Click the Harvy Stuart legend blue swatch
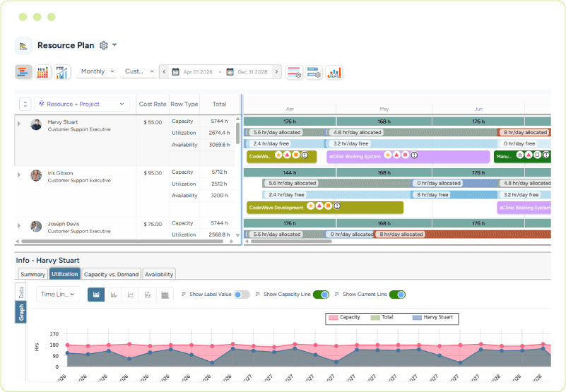Viewport: 566px width, 392px height. coord(418,317)
